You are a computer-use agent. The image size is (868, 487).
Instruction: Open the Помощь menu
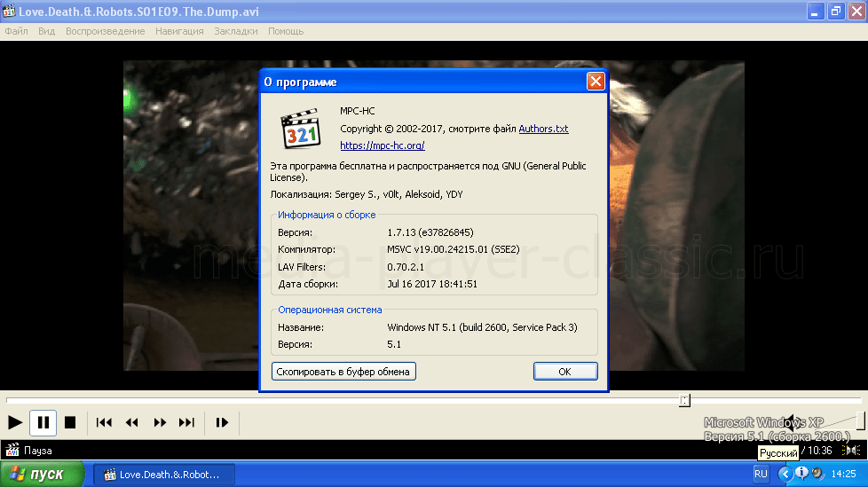(x=286, y=31)
